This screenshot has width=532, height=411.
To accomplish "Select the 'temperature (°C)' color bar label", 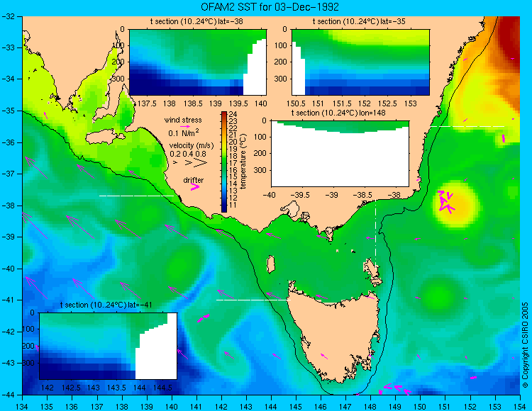I will [x=243, y=162].
